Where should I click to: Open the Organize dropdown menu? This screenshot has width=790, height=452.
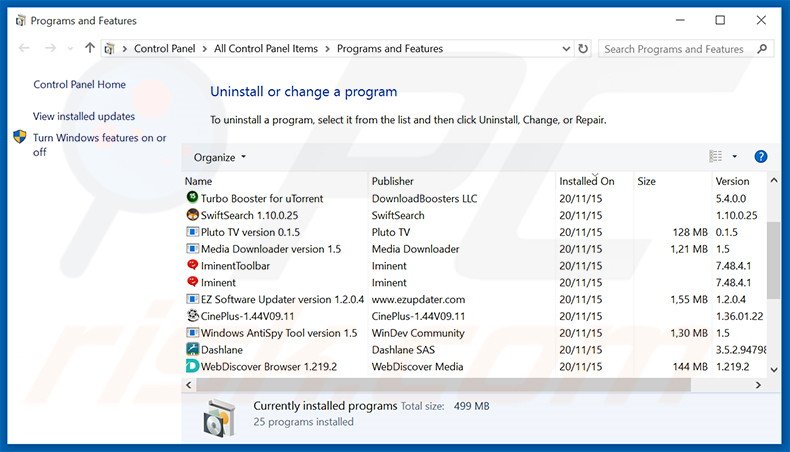(x=220, y=157)
